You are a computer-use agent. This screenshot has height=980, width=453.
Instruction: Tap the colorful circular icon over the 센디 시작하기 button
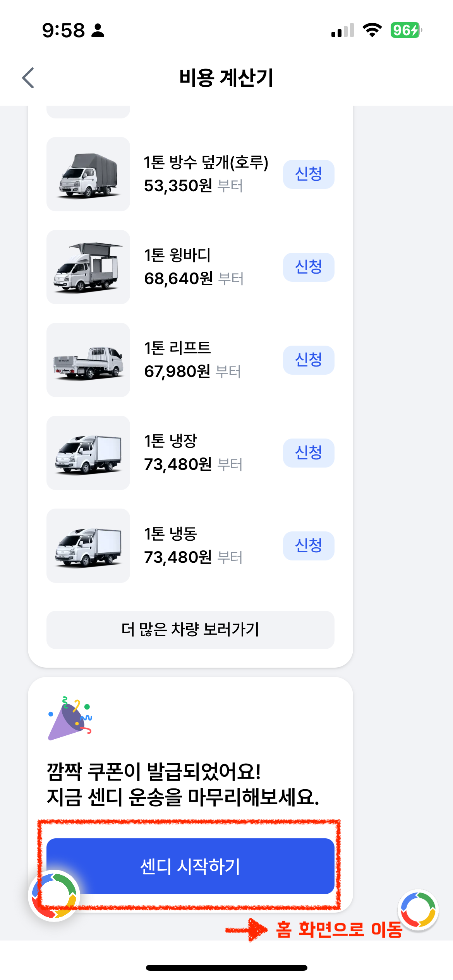click(54, 896)
